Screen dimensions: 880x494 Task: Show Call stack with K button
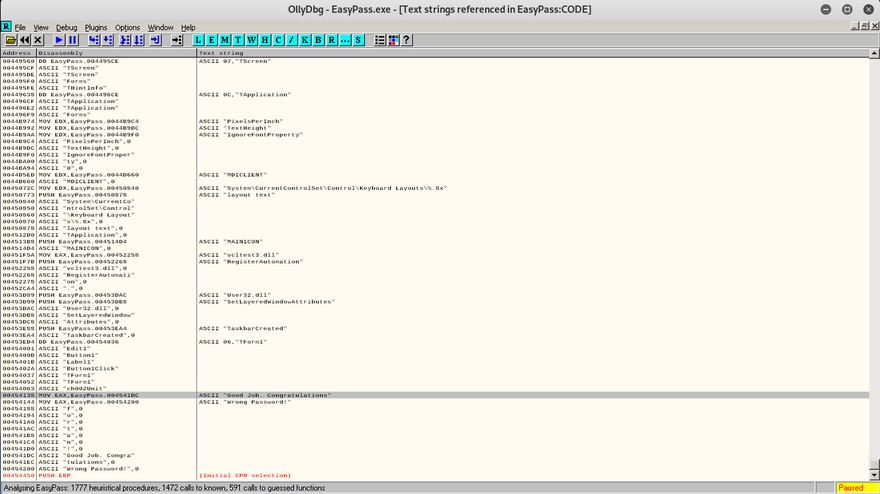click(305, 40)
